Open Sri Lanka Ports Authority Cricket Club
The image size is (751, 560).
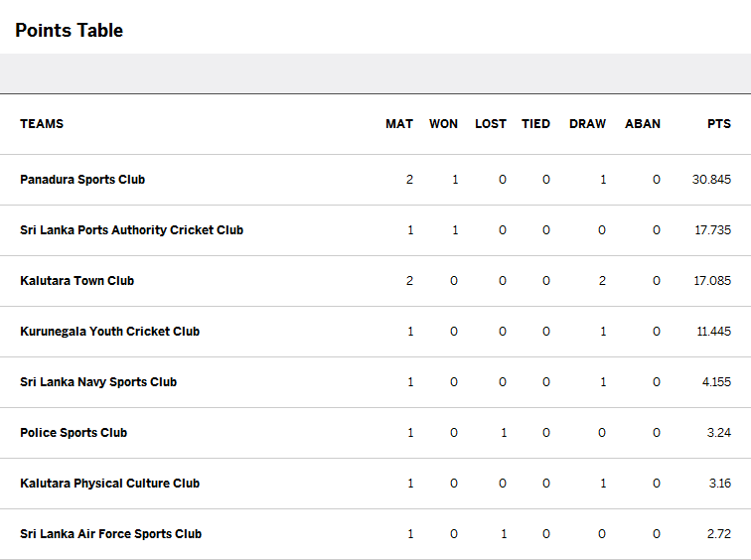pos(132,230)
